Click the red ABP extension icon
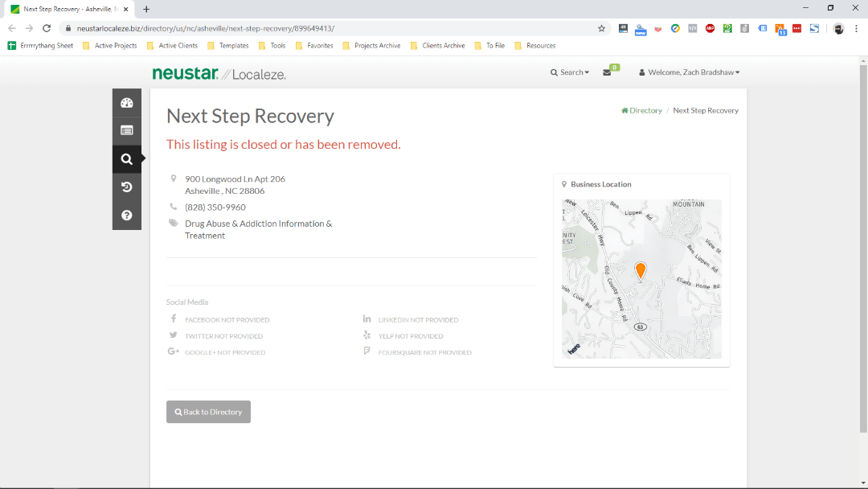 [x=710, y=28]
